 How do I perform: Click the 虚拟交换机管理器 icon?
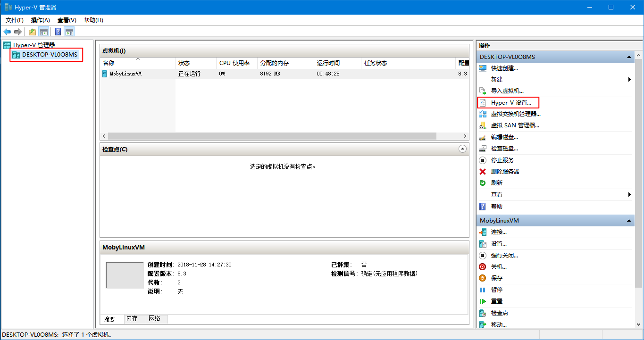483,114
